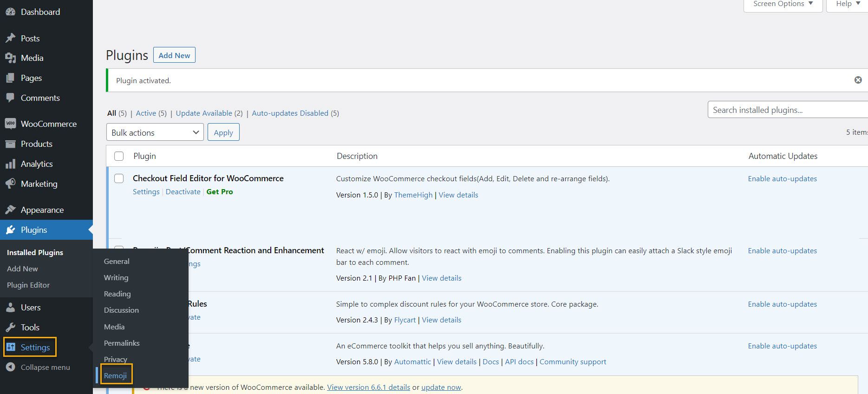Choose General in Settings submenu
Screen dimensions: 868x394
(117, 262)
